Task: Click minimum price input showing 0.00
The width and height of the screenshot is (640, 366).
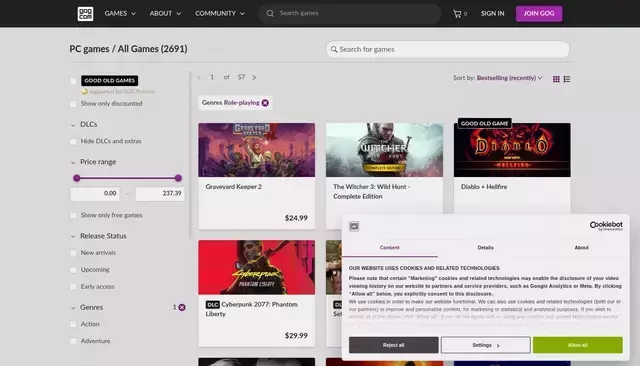Action: [95, 193]
